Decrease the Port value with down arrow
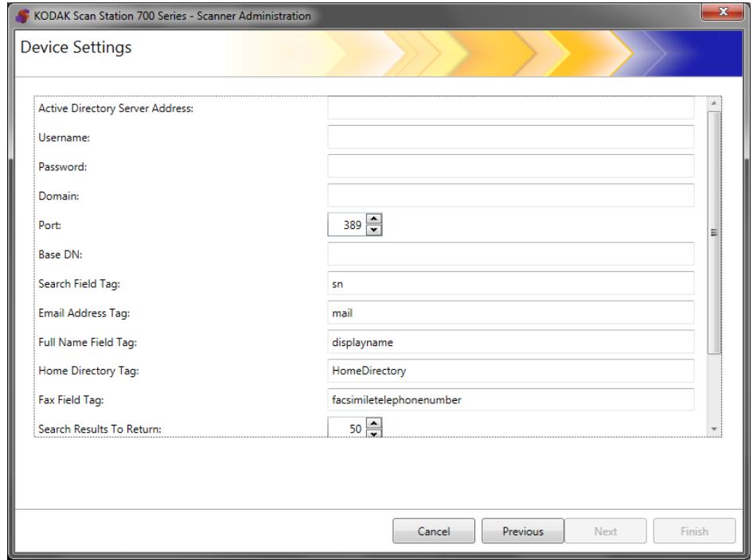Image resolution: width=753 pixels, height=560 pixels. (373, 231)
